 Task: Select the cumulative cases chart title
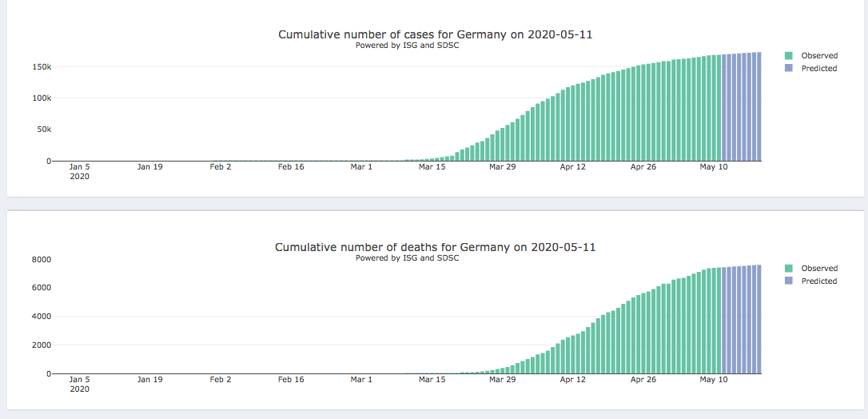click(435, 34)
